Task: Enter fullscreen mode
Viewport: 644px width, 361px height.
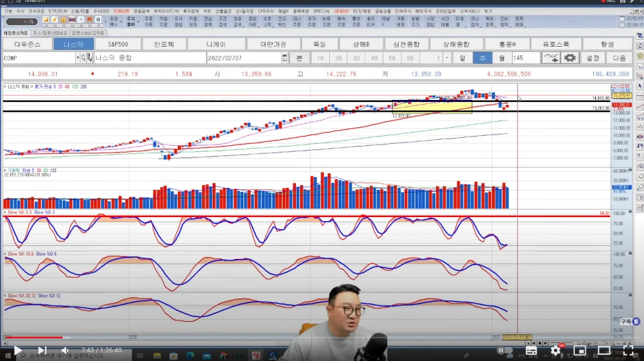Action: [x=628, y=351]
